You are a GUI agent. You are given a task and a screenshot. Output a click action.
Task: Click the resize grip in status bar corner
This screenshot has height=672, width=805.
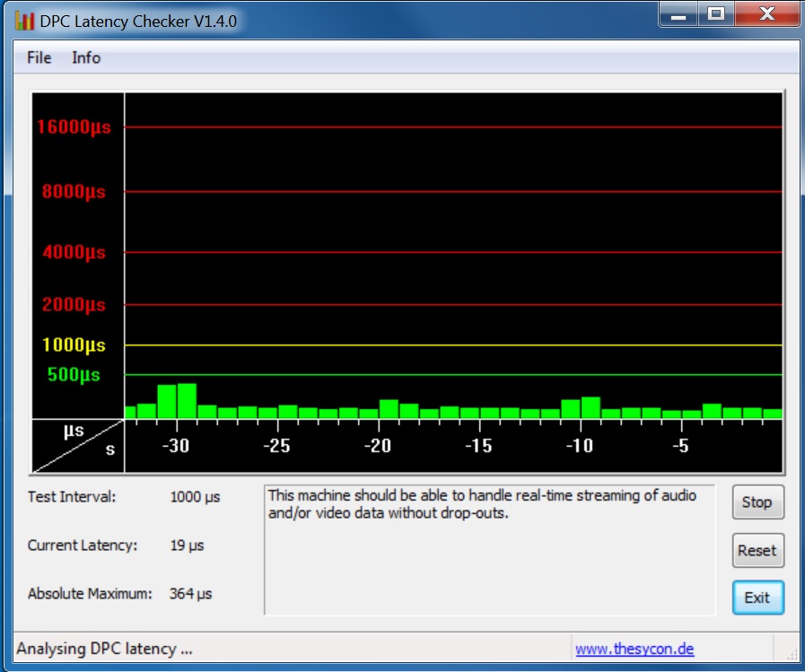tap(792, 655)
